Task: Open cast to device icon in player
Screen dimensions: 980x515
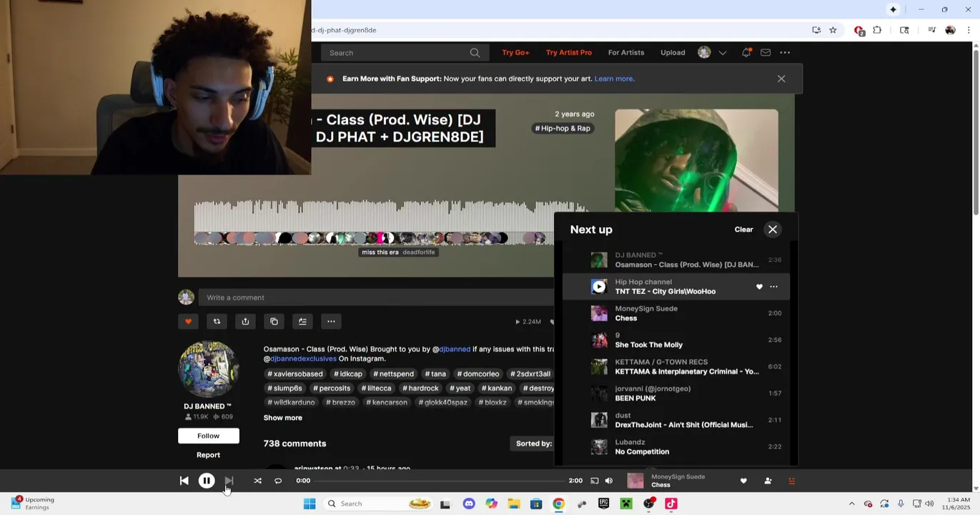Action: [x=594, y=481]
